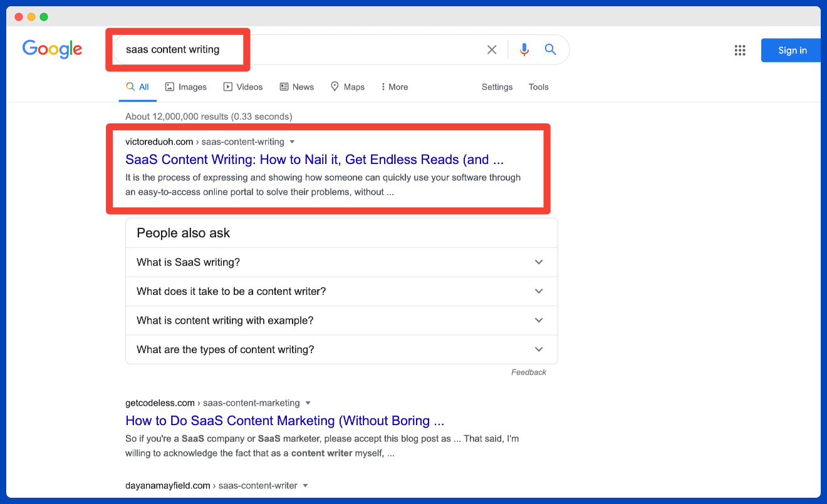Open How to Do SaaS Content Marketing result
The image size is (827, 504).
point(285,420)
